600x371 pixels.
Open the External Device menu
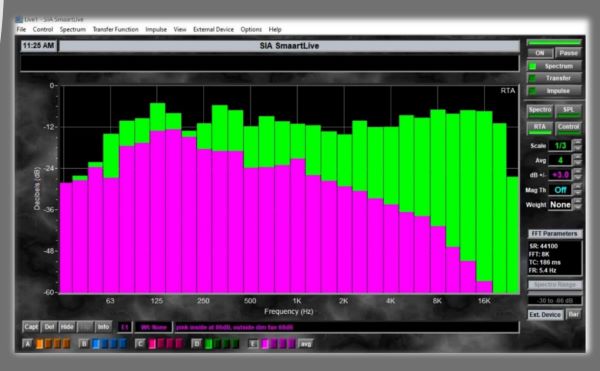tap(213, 29)
